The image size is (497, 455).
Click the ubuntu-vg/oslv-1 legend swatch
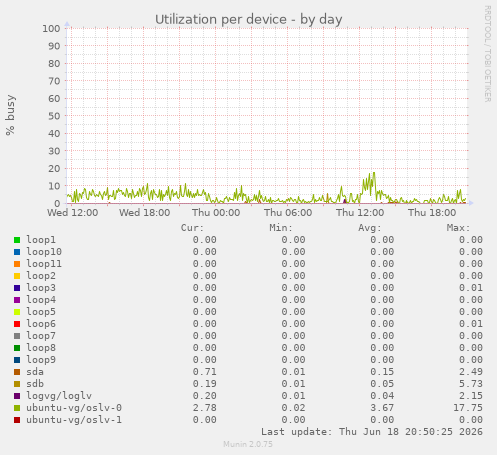[17, 420]
